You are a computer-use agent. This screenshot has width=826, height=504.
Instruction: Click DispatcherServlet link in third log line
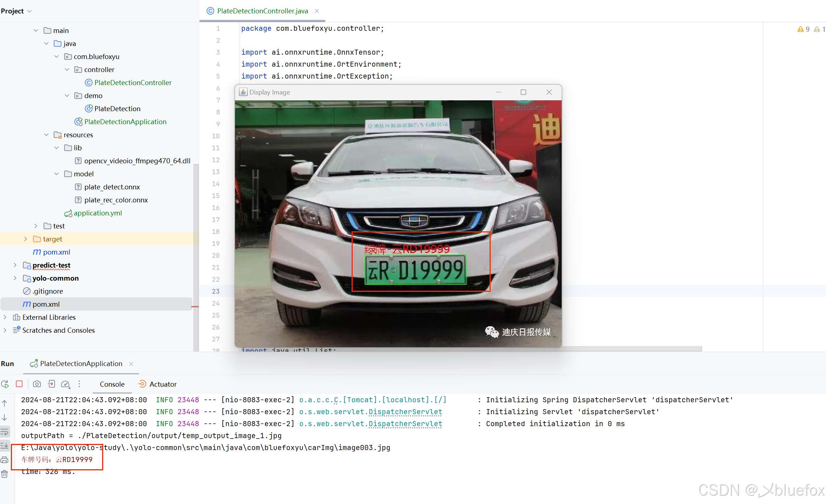pyautogui.click(x=405, y=424)
